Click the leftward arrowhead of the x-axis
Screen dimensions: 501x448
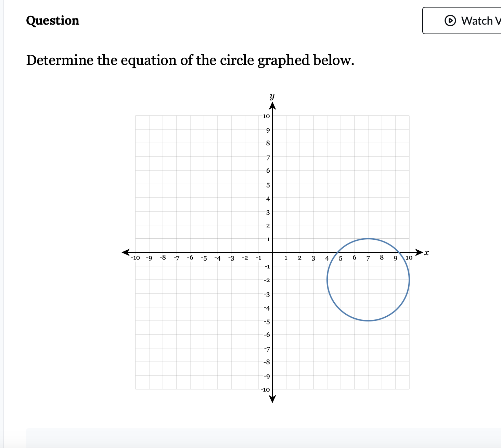tap(125, 252)
